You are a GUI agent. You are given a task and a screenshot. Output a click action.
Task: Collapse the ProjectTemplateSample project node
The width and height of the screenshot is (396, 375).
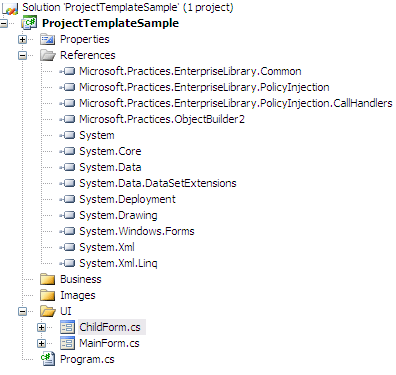pyautogui.click(x=3, y=23)
